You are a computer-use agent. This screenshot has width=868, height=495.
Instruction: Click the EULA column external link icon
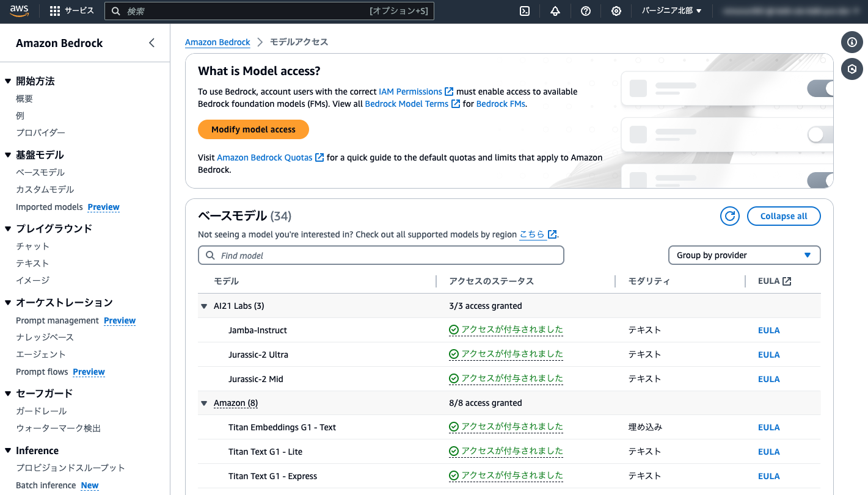coord(787,281)
